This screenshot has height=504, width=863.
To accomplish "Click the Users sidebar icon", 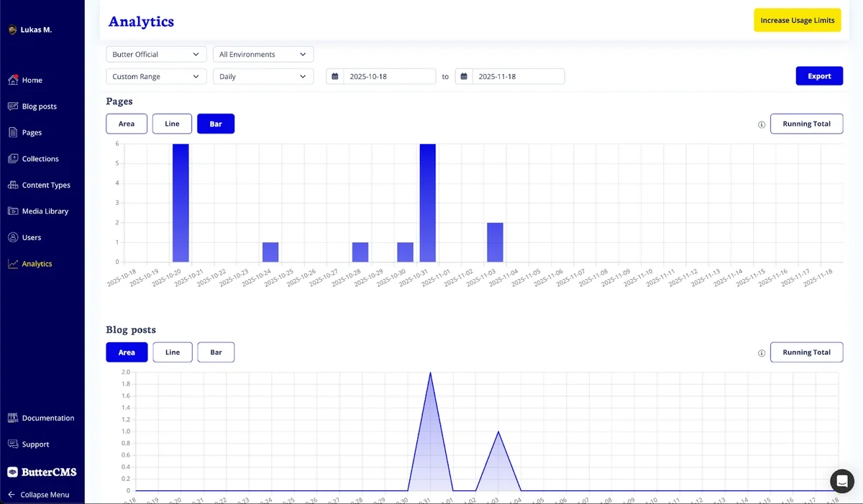I will tap(13, 237).
